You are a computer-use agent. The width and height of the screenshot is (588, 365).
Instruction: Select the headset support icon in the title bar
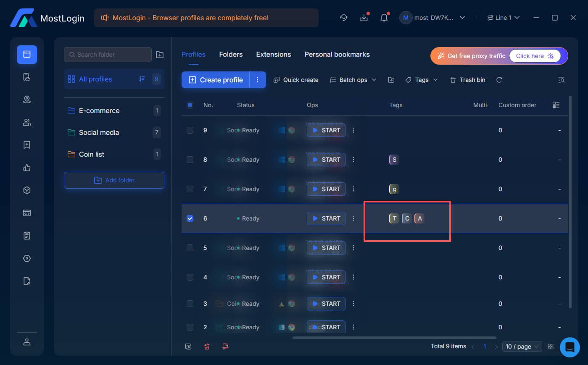343,17
